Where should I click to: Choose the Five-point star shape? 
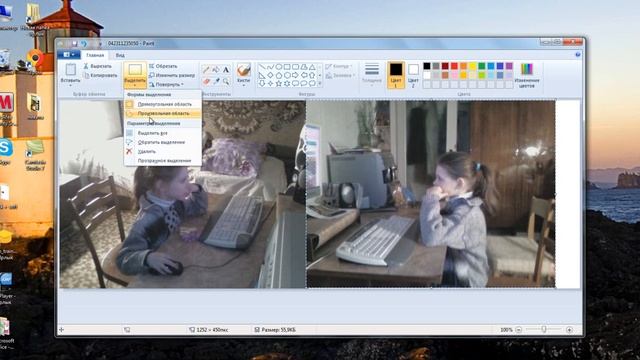click(279, 84)
